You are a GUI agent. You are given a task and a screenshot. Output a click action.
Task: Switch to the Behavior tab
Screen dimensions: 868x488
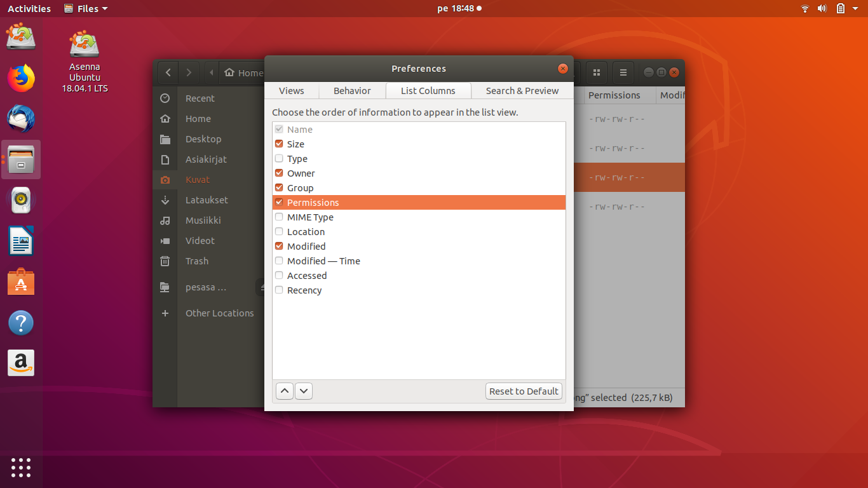(x=352, y=90)
